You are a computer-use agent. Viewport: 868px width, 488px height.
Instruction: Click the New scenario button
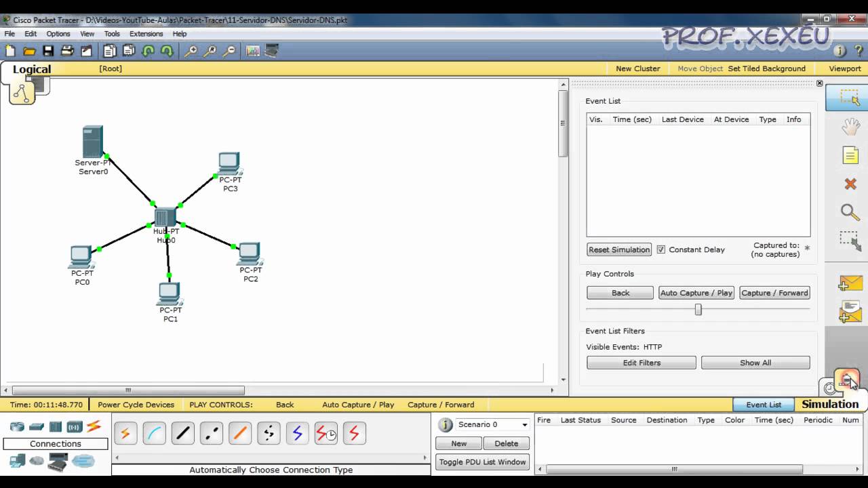point(459,443)
